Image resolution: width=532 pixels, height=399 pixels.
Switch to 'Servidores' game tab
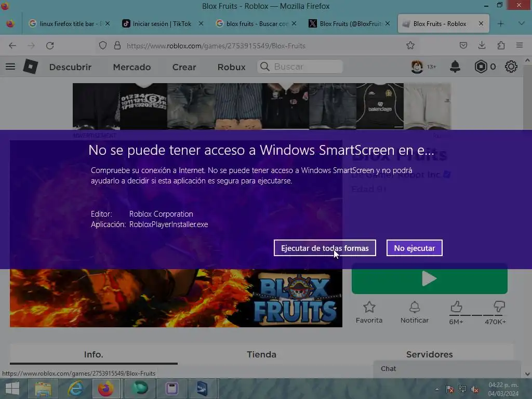[429, 354]
